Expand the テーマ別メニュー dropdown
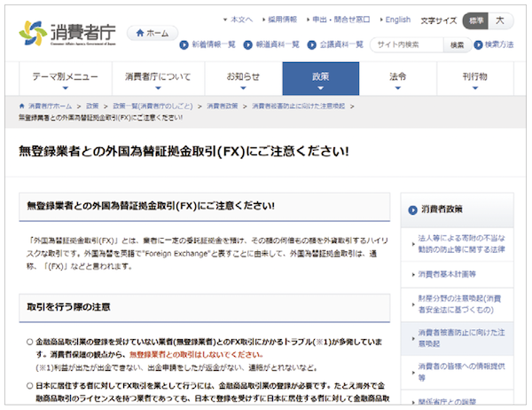 coord(66,78)
